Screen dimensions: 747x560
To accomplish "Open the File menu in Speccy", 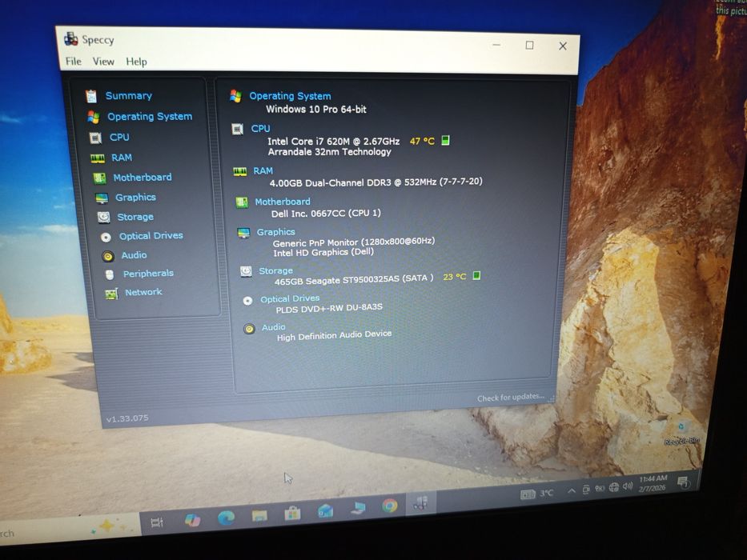I will 74,61.
